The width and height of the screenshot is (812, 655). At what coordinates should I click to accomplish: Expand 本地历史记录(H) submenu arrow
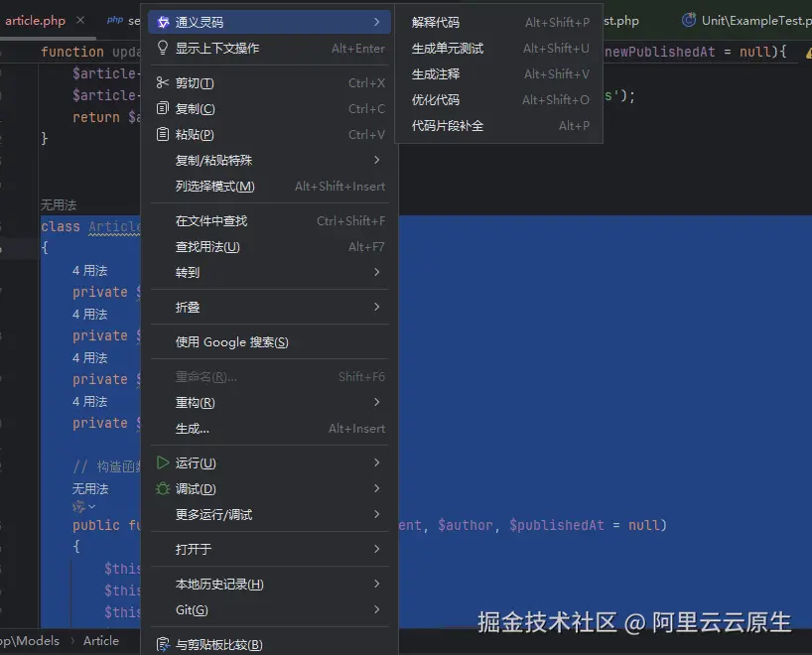pos(376,584)
